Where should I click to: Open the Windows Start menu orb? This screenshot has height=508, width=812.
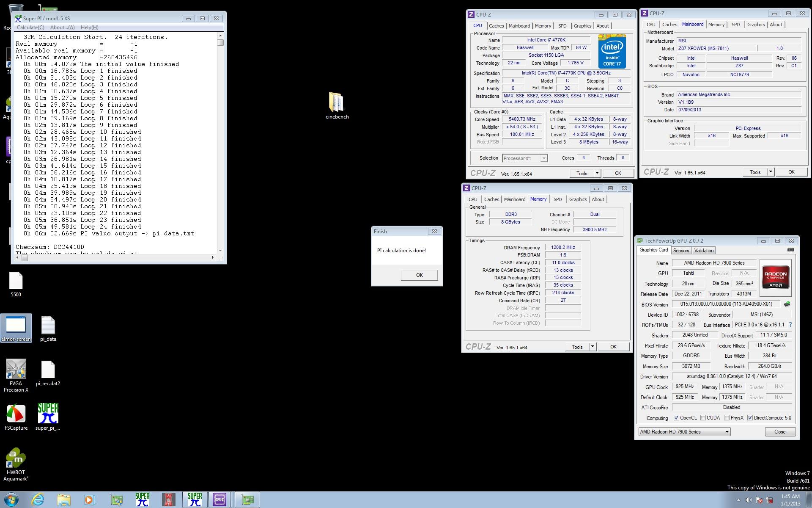point(11,500)
